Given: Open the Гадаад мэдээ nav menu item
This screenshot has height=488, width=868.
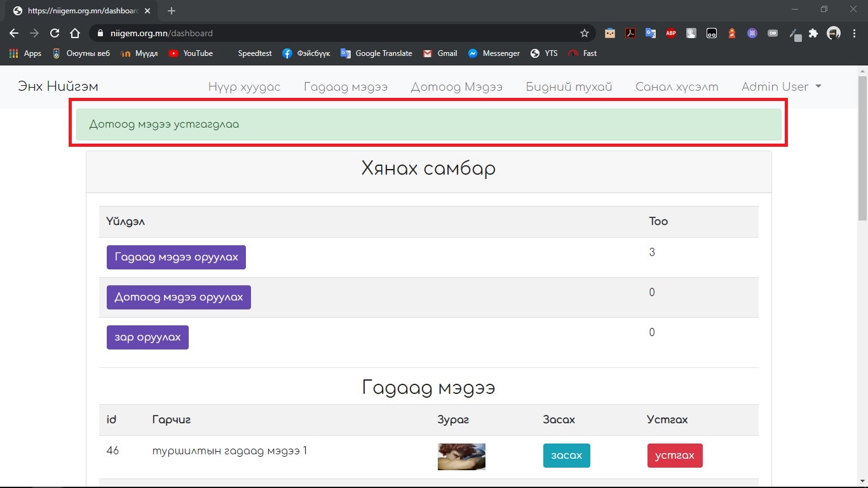Looking at the screenshot, I should [345, 87].
